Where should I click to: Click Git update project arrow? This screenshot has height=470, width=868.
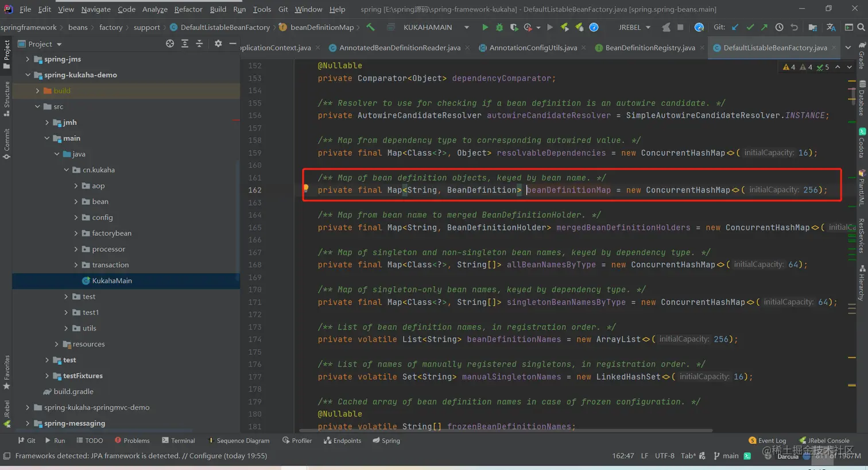735,27
